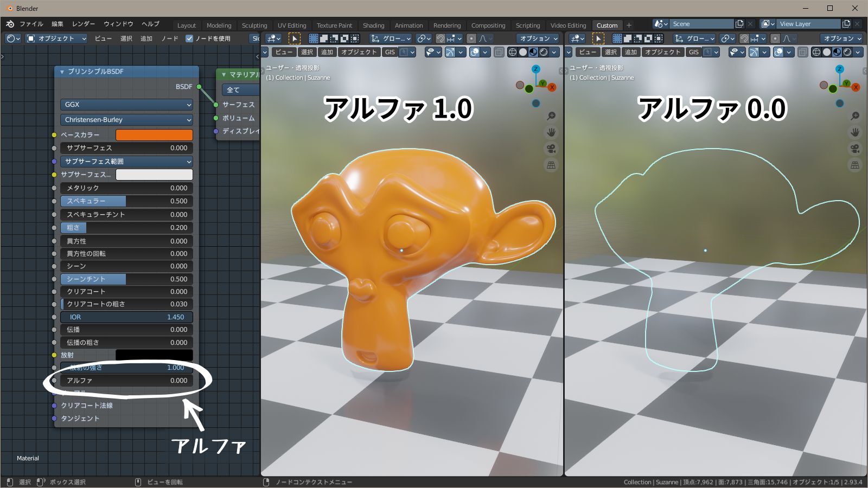Click node editor type icon

[x=13, y=38]
